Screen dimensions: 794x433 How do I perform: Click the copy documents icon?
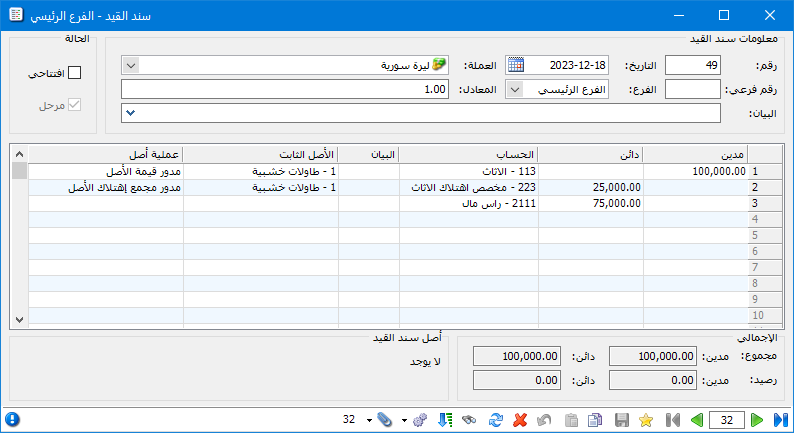pos(595,420)
